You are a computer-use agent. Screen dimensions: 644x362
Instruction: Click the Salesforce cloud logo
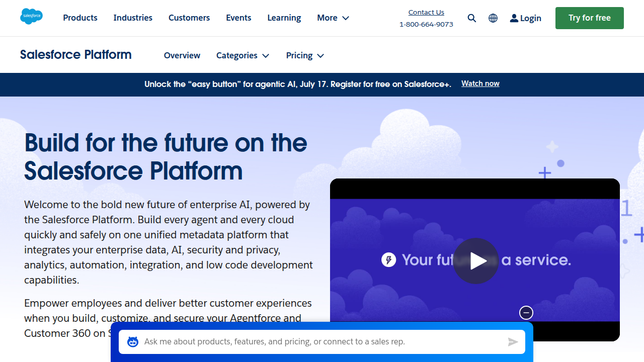tap(31, 17)
